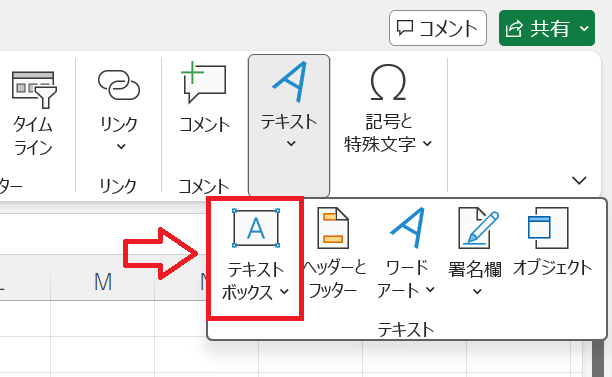Image resolution: width=612 pixels, height=377 pixels.
Task: Open the テキストボックス dropdown arrow
Action: pos(285,292)
